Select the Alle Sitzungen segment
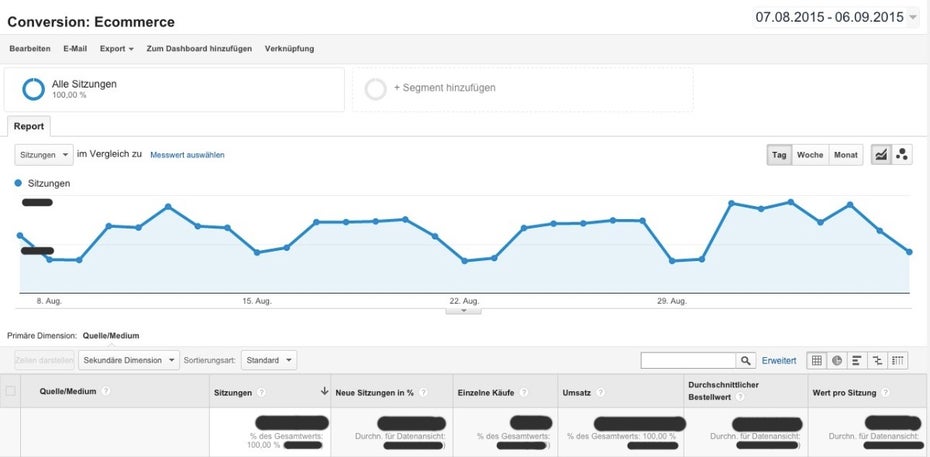930x457 pixels. coord(174,89)
